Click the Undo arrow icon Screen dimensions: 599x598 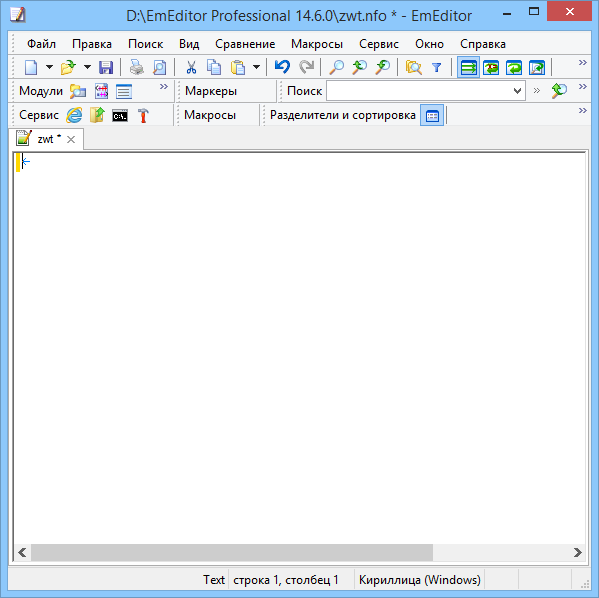(283, 67)
